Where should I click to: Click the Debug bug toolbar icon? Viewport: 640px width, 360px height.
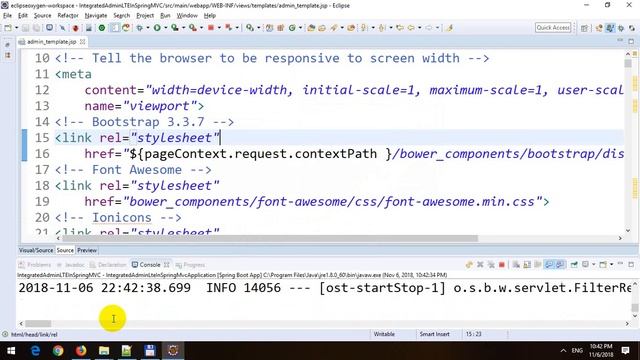tap(139, 28)
